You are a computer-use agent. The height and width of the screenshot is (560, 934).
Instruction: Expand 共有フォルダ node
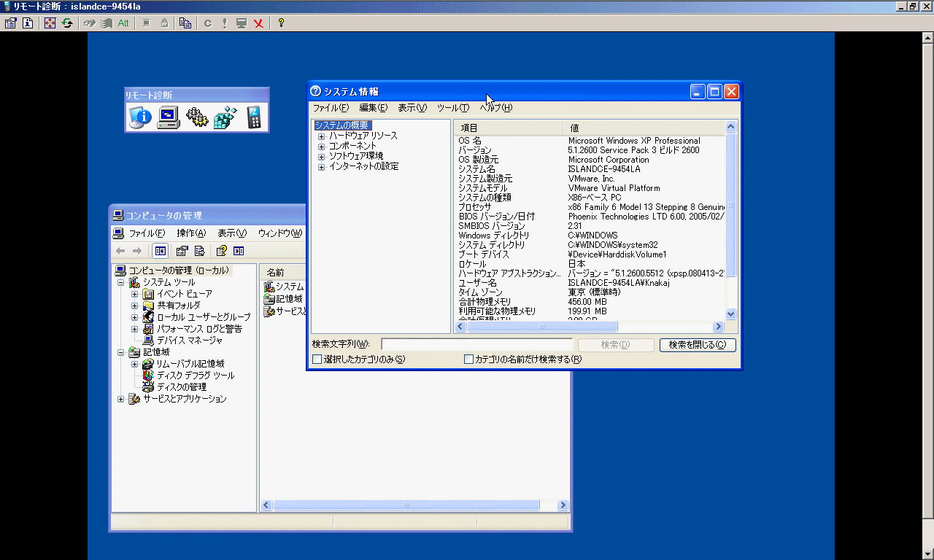134,306
